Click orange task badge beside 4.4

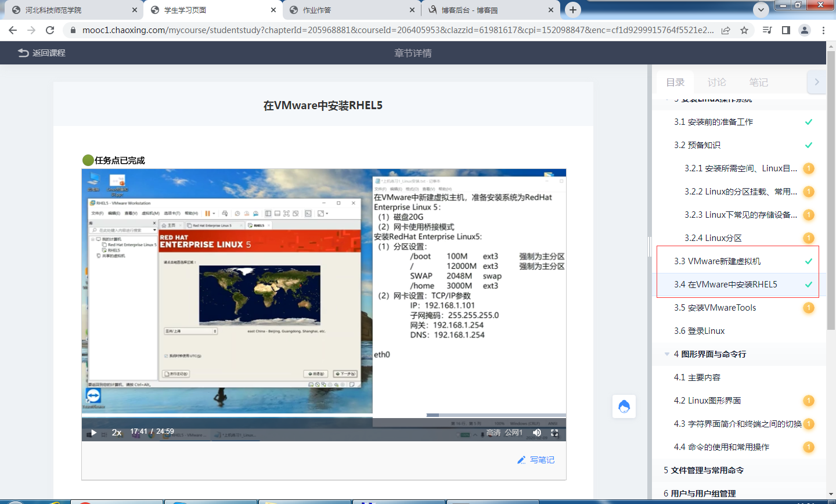click(x=809, y=447)
